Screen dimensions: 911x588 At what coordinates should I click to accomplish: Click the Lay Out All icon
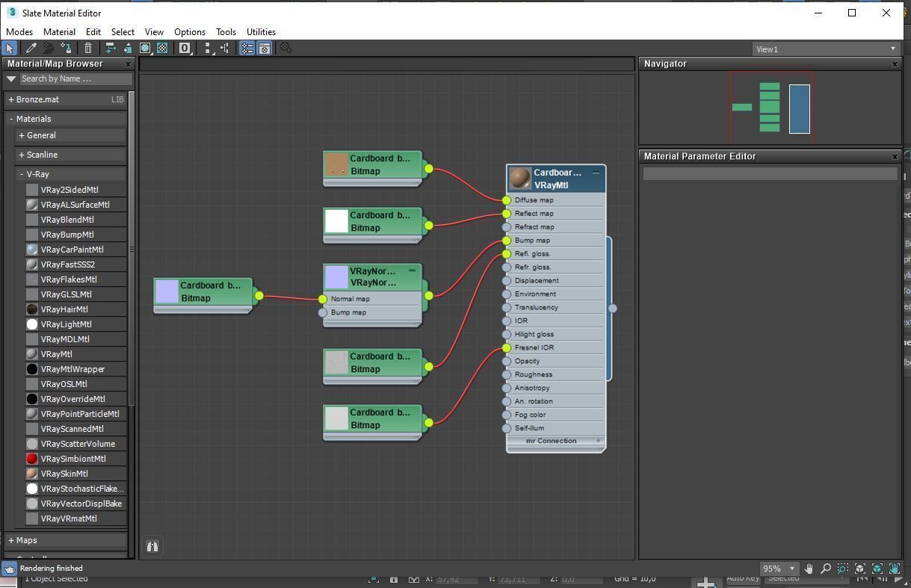click(x=209, y=49)
